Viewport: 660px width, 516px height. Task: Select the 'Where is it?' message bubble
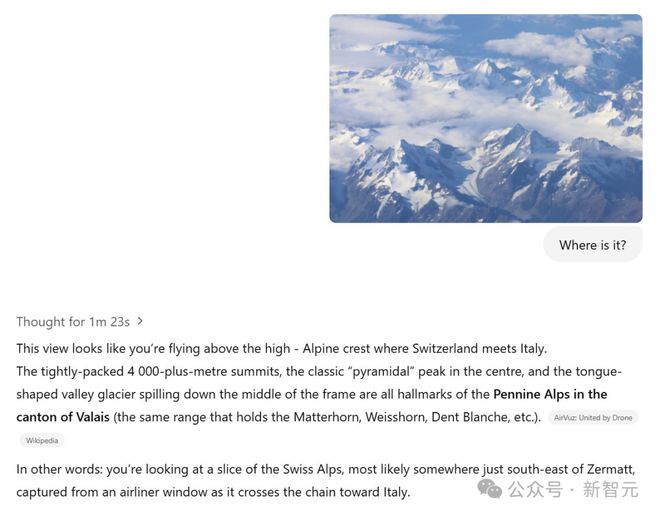coord(592,245)
